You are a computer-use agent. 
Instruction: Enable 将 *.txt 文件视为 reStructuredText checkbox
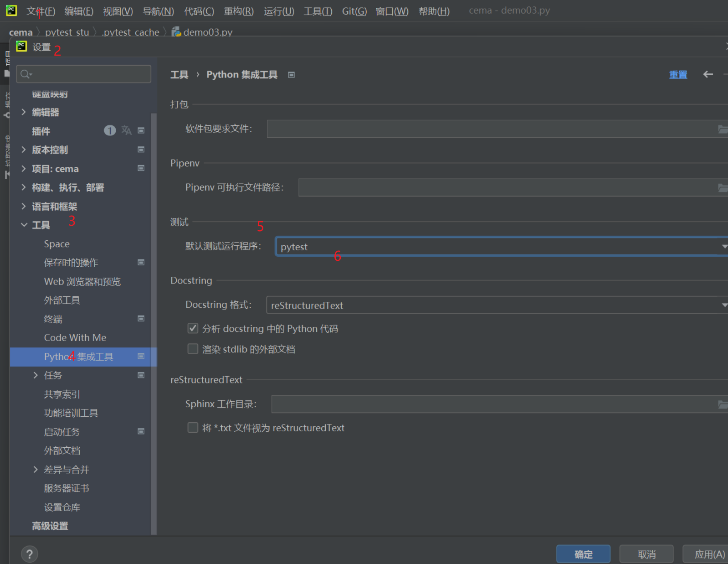pyautogui.click(x=193, y=427)
